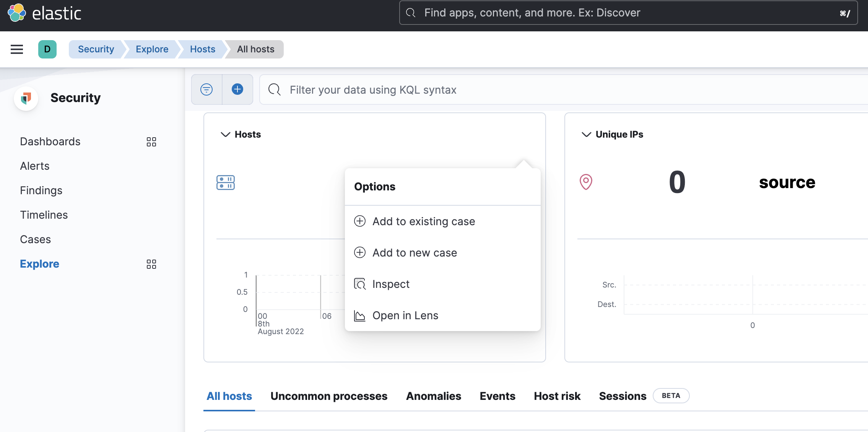Click the Security shield logo
The width and height of the screenshot is (868, 432).
click(26, 98)
